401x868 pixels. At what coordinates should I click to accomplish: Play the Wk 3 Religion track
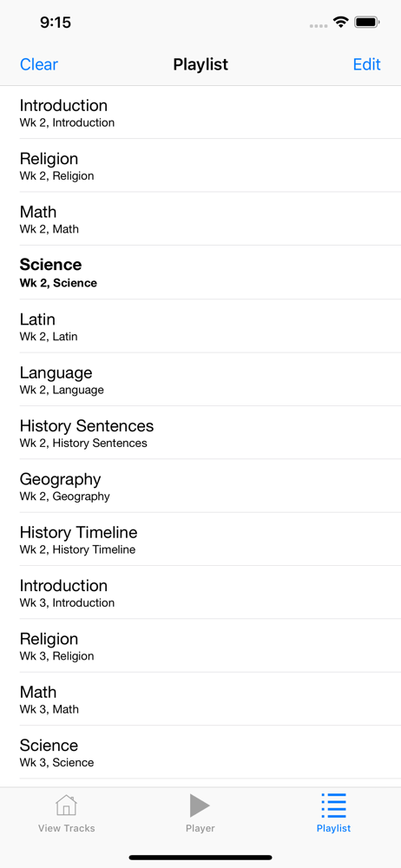click(x=200, y=646)
